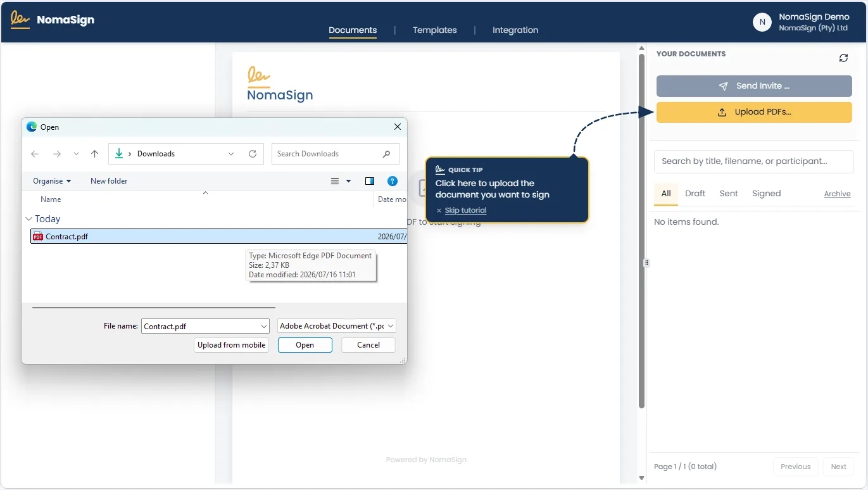Create a New folder
868x490 pixels.
[x=109, y=181]
